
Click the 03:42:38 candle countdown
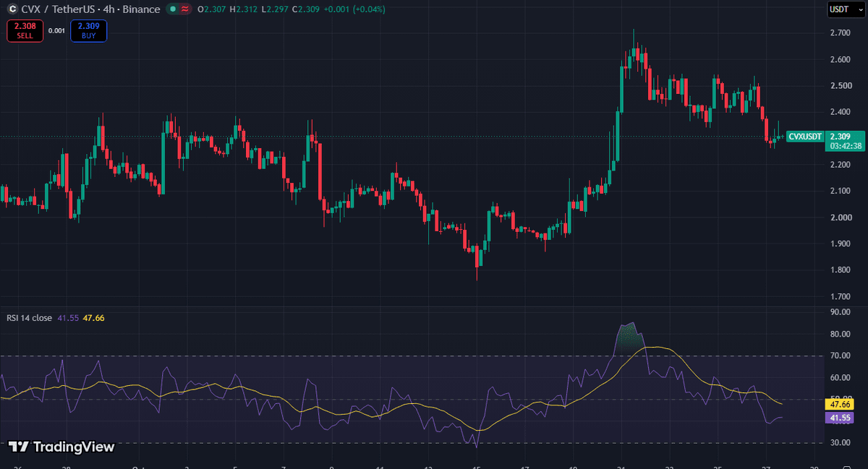tap(846, 146)
